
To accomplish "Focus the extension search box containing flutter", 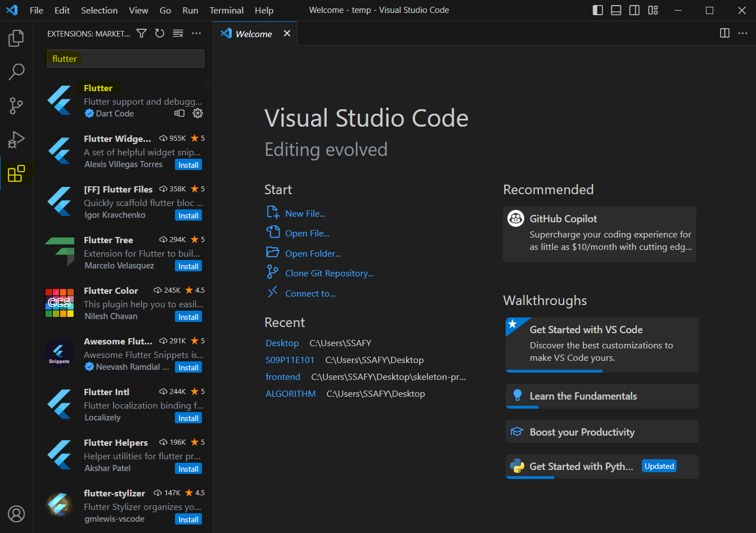I will point(125,59).
